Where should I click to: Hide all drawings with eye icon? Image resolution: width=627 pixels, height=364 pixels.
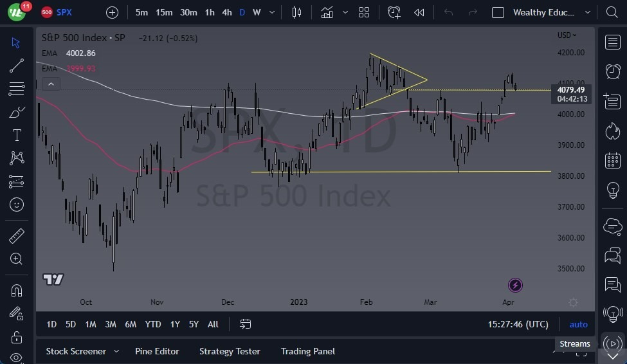(x=16, y=357)
